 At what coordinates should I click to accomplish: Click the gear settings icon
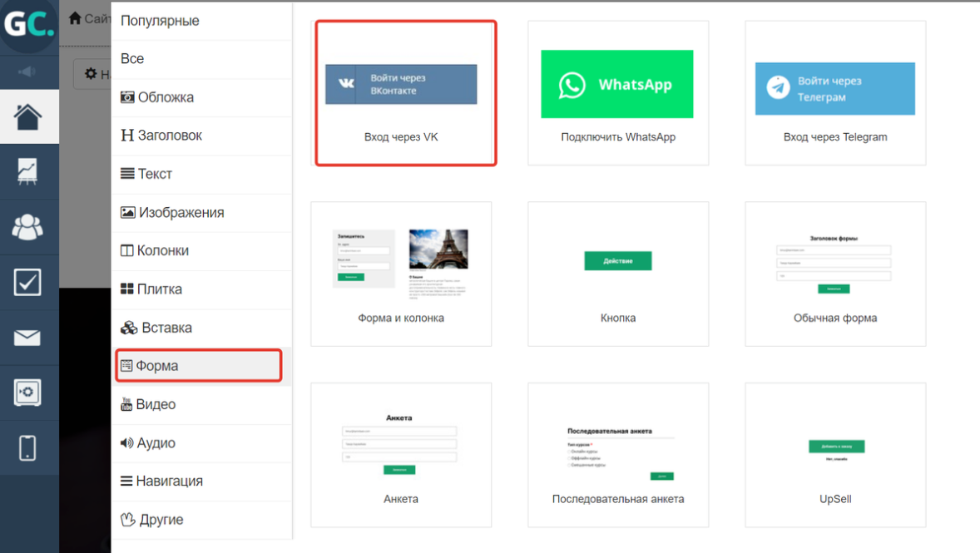pos(91,74)
